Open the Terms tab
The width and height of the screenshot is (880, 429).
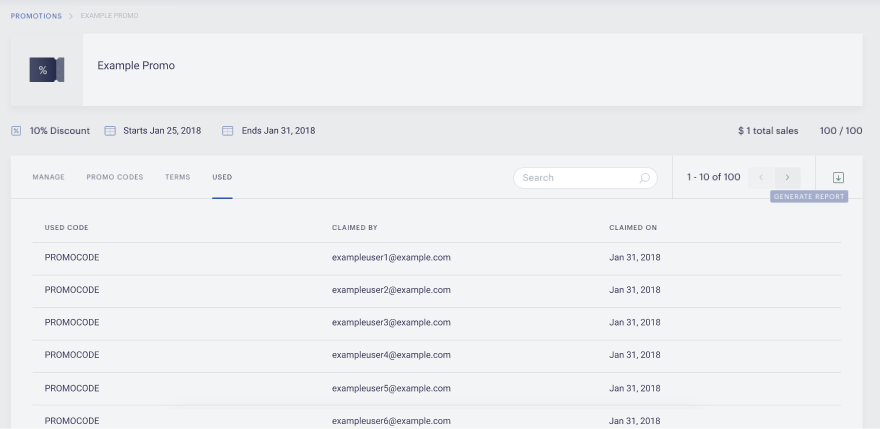pos(177,177)
